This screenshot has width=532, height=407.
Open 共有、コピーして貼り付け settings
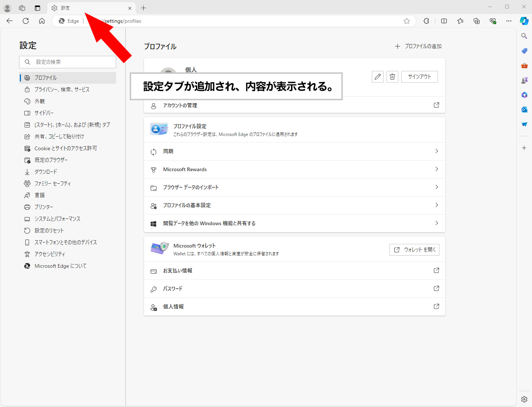(68, 137)
